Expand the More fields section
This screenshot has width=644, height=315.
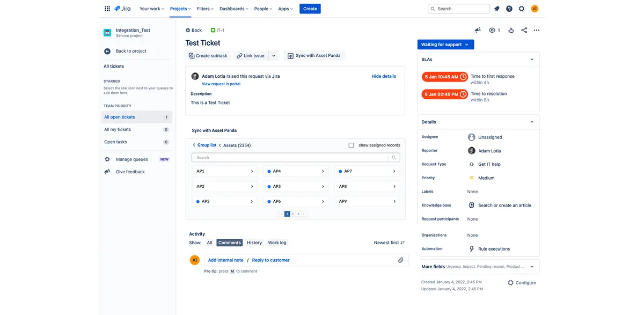[x=532, y=266]
